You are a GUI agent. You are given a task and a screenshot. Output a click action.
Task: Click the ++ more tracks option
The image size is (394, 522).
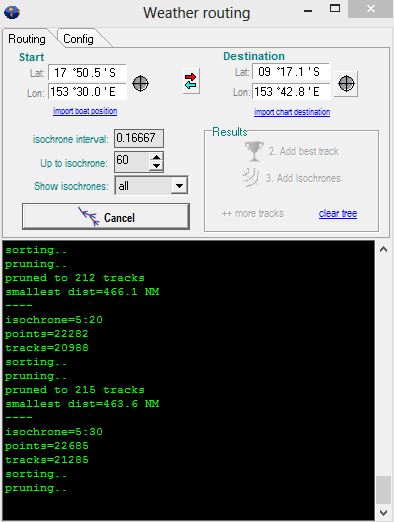pos(253,213)
